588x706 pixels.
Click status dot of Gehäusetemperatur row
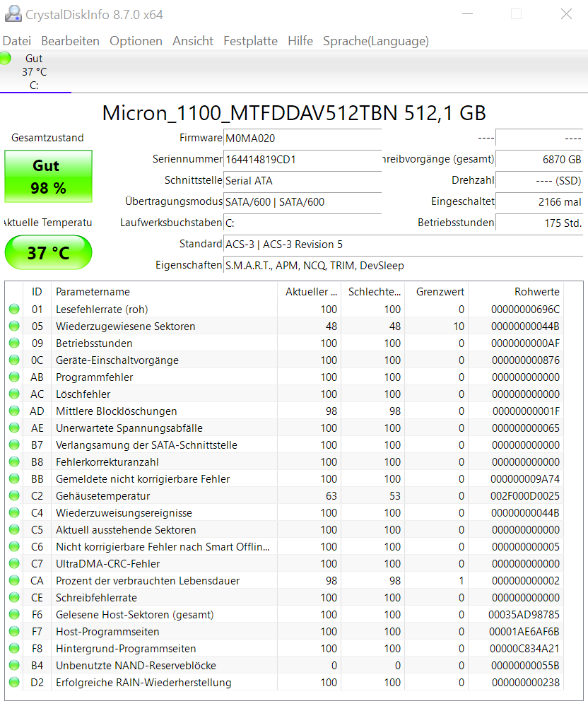point(14,495)
